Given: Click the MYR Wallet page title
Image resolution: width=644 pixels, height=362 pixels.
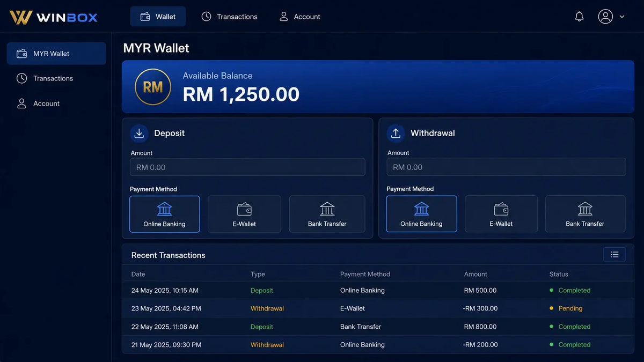Looking at the screenshot, I should [156, 48].
